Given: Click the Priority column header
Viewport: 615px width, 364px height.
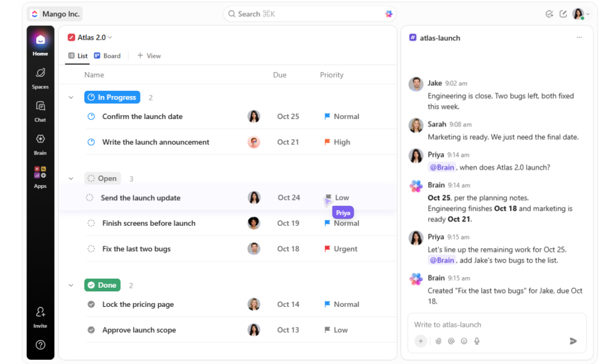Looking at the screenshot, I should 332,75.
